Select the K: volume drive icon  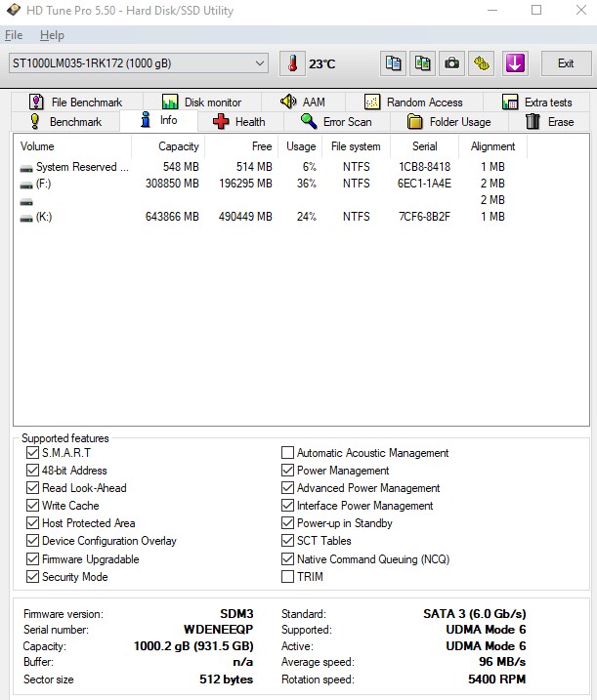(x=26, y=218)
